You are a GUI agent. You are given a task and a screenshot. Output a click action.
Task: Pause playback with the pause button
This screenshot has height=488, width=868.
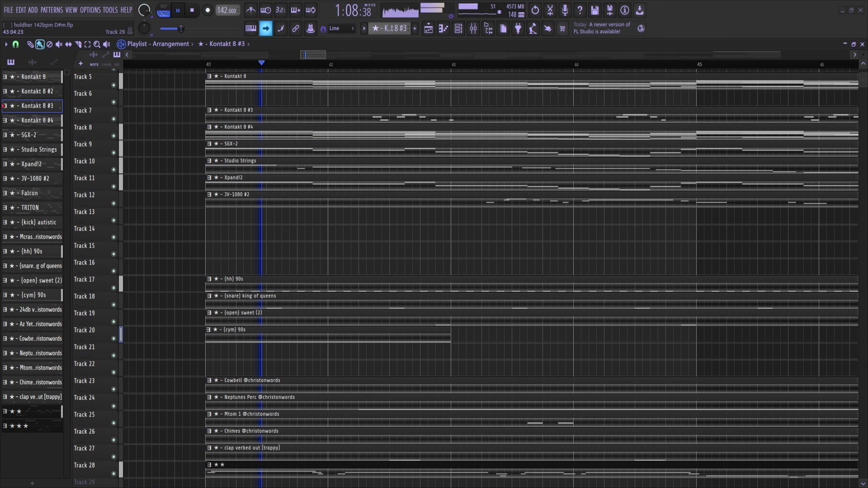coord(178,10)
